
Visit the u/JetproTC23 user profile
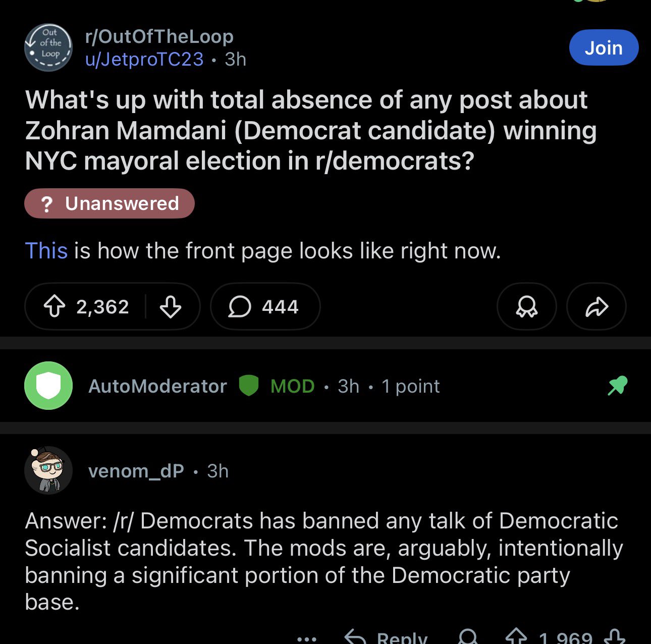pyautogui.click(x=144, y=60)
